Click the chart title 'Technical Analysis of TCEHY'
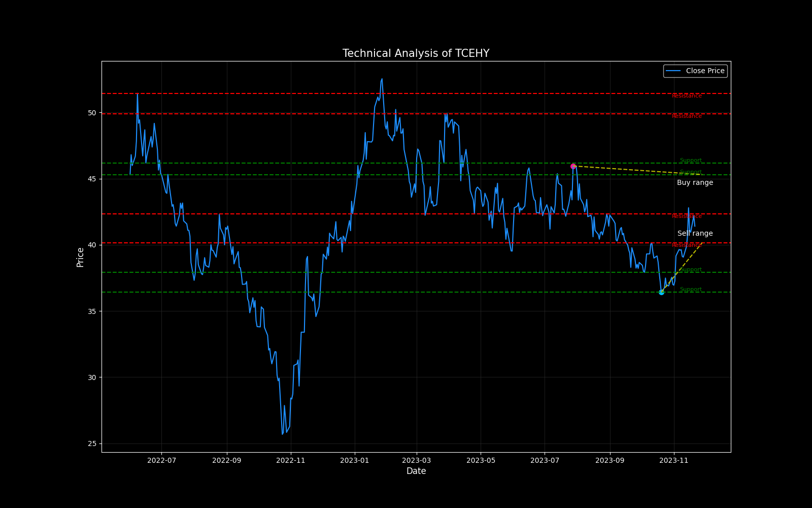The width and height of the screenshot is (812, 508). (416, 53)
